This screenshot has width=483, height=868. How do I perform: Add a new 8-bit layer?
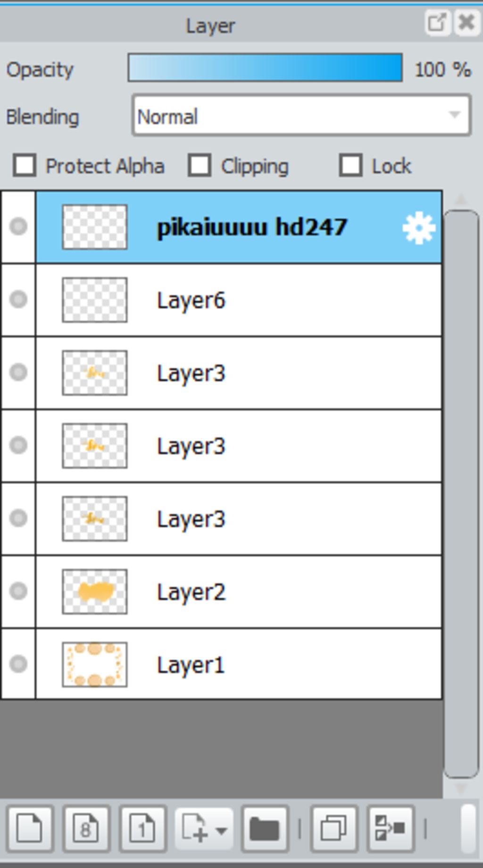click(86, 829)
